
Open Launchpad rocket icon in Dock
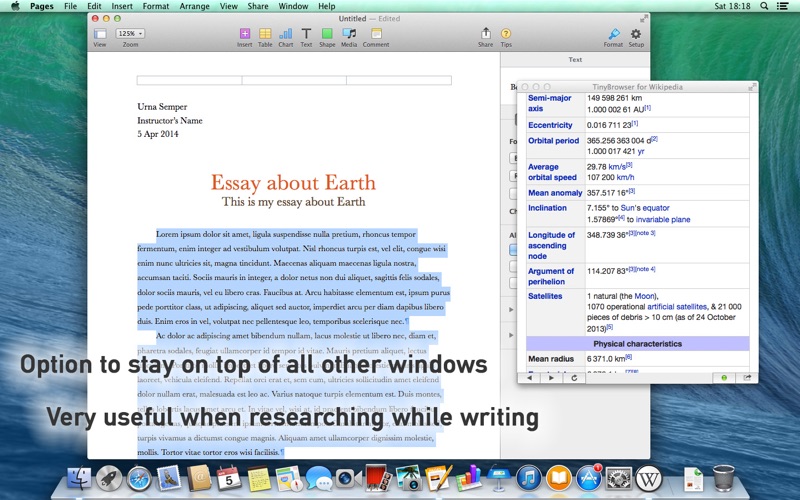109,479
